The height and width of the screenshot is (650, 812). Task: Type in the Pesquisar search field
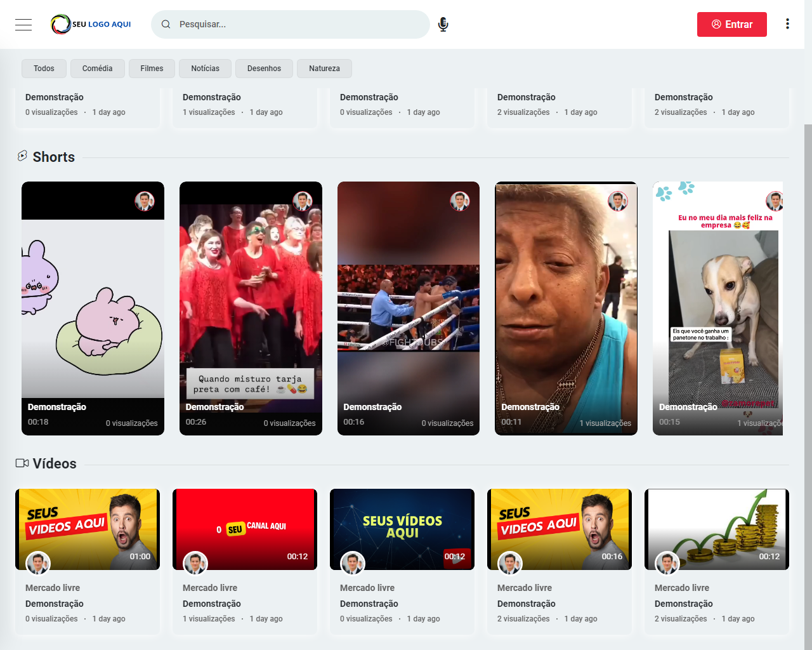click(298, 25)
